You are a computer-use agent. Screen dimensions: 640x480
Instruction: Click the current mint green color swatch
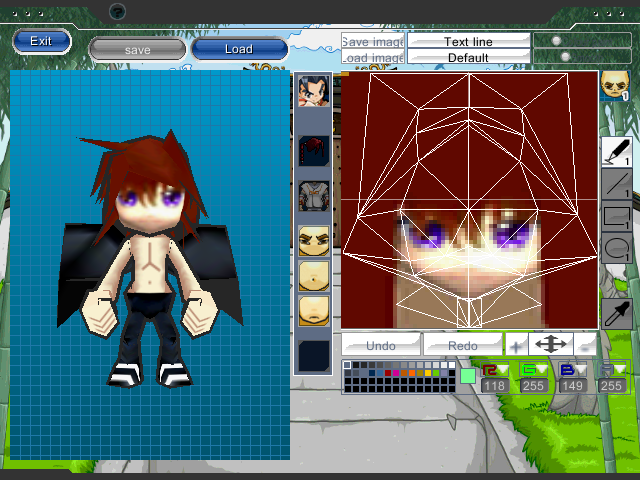pos(468,376)
